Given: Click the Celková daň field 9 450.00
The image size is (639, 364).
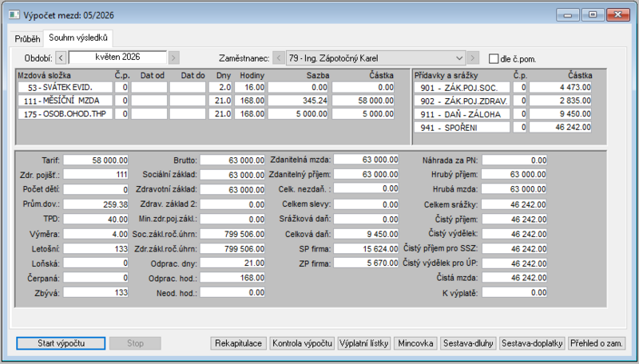Looking at the screenshot, I should click(366, 234).
